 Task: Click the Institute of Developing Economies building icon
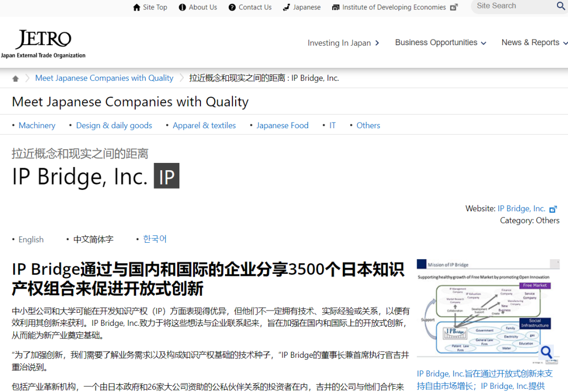pyautogui.click(x=336, y=7)
